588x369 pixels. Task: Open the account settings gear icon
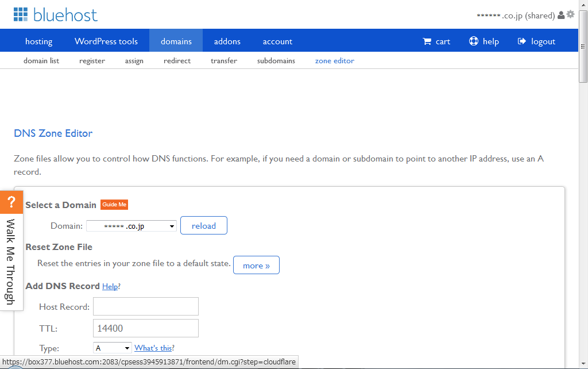[x=570, y=14]
